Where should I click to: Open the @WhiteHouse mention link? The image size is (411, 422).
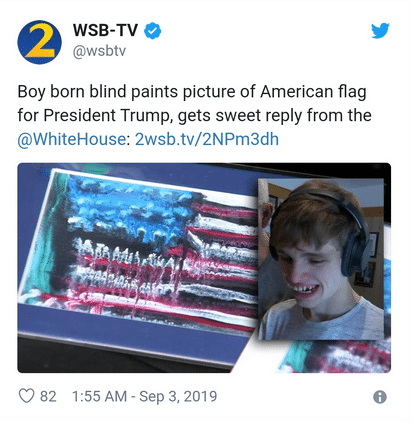(72, 139)
